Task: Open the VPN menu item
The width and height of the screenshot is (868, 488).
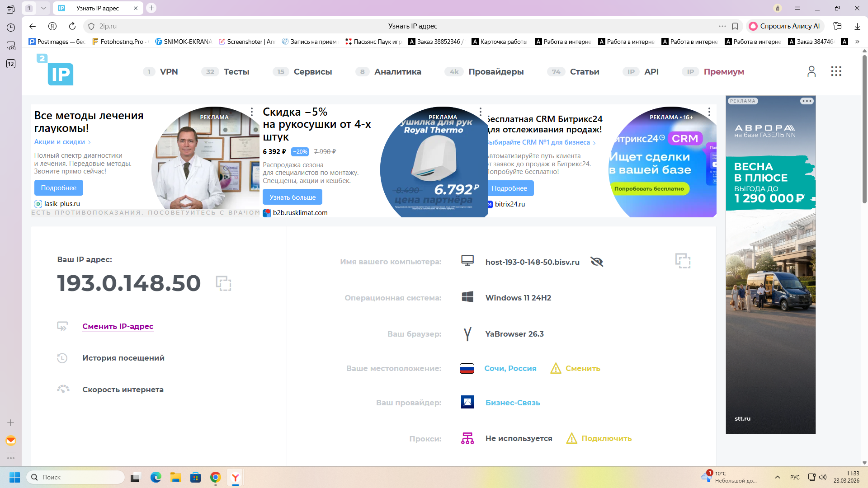Action: tap(169, 72)
